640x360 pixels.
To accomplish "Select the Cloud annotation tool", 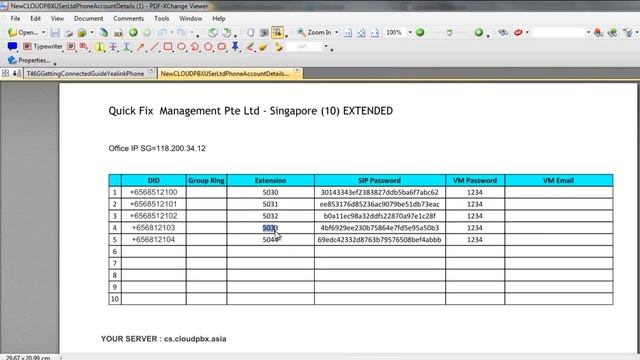I will coord(222,47).
